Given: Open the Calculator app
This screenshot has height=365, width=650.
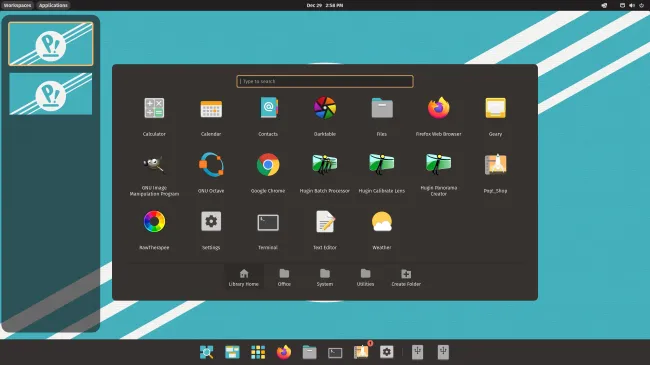Looking at the screenshot, I should pos(154,109).
